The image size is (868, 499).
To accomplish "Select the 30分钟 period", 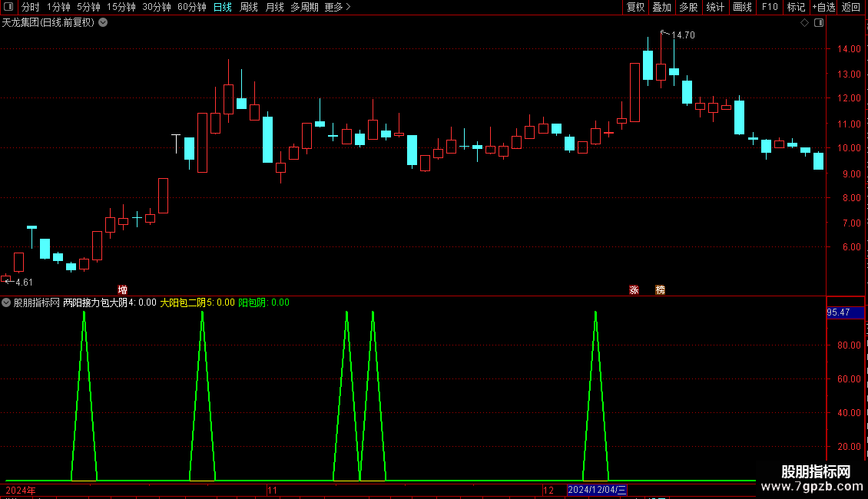I will click(x=157, y=7).
